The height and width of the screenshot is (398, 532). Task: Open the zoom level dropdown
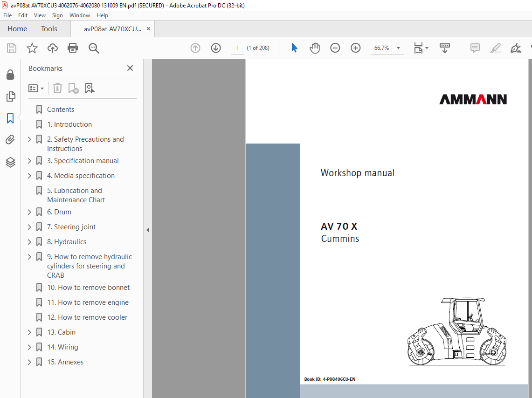(x=398, y=48)
